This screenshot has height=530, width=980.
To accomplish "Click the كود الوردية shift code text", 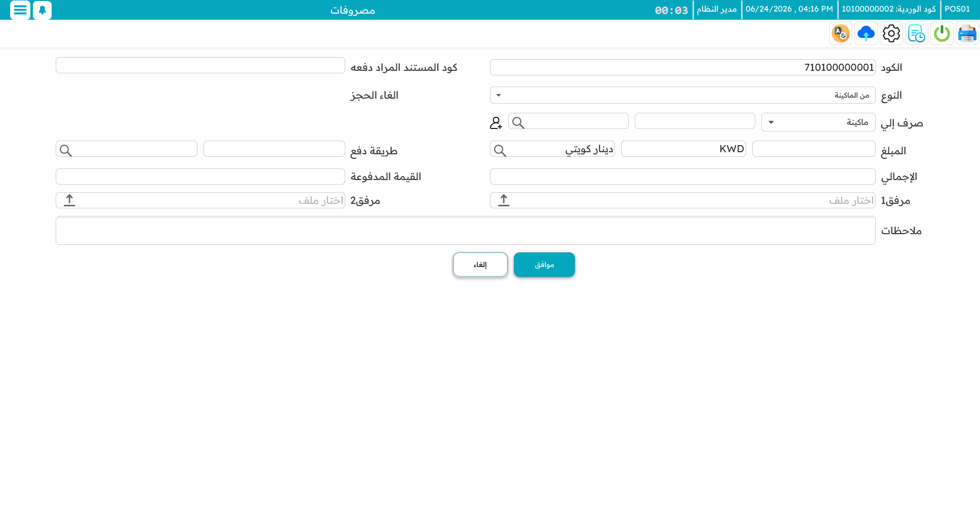I will click(888, 9).
